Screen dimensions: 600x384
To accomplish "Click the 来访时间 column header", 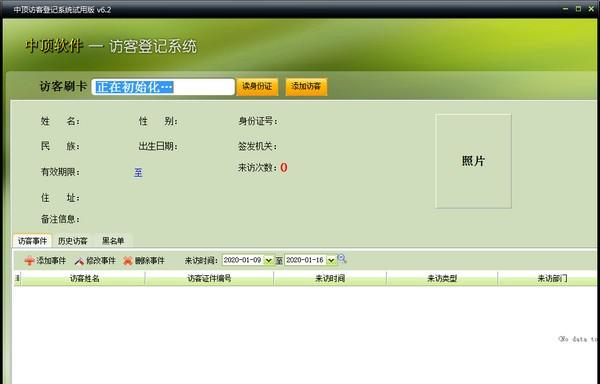I will [x=330, y=278].
